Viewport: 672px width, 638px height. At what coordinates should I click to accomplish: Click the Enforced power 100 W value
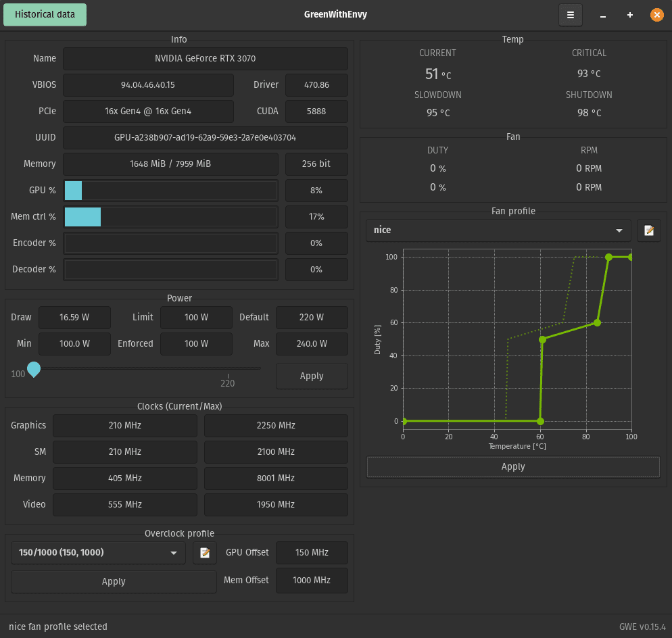[x=196, y=343]
